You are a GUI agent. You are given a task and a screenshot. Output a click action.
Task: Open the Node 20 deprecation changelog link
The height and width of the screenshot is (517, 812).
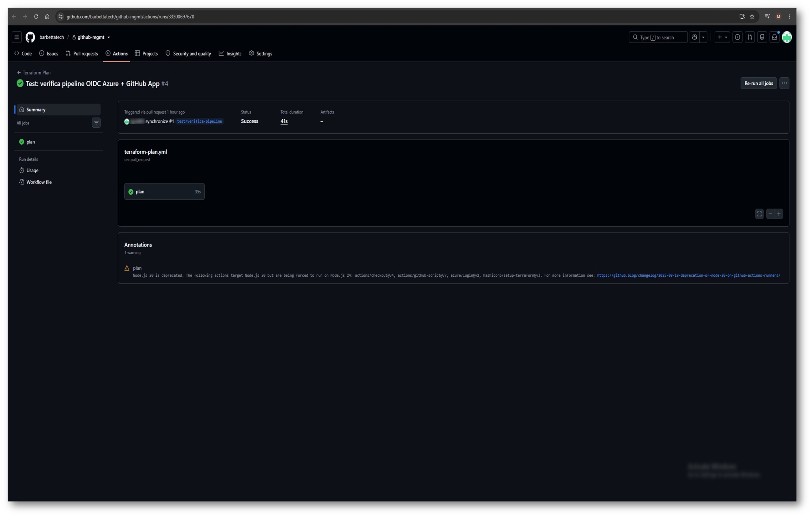coord(688,276)
